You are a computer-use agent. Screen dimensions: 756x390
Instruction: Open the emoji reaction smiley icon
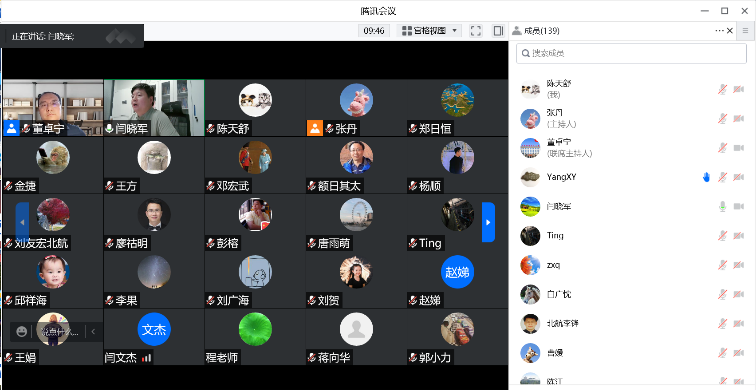21,332
